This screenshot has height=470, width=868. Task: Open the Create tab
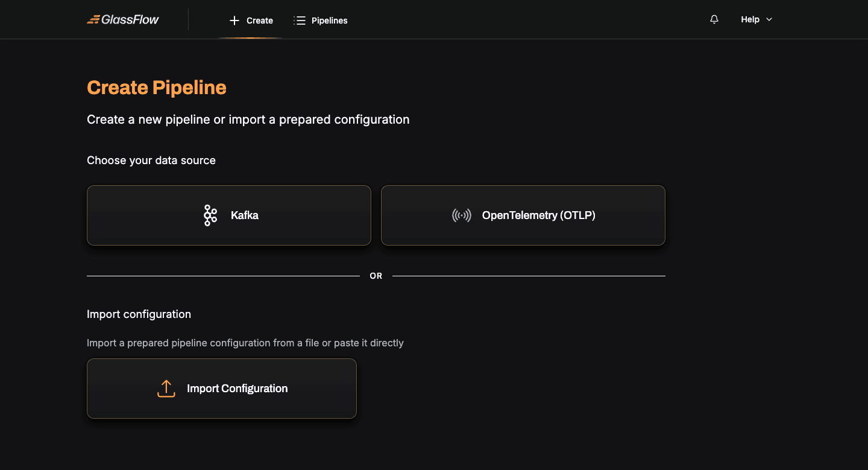[251, 21]
